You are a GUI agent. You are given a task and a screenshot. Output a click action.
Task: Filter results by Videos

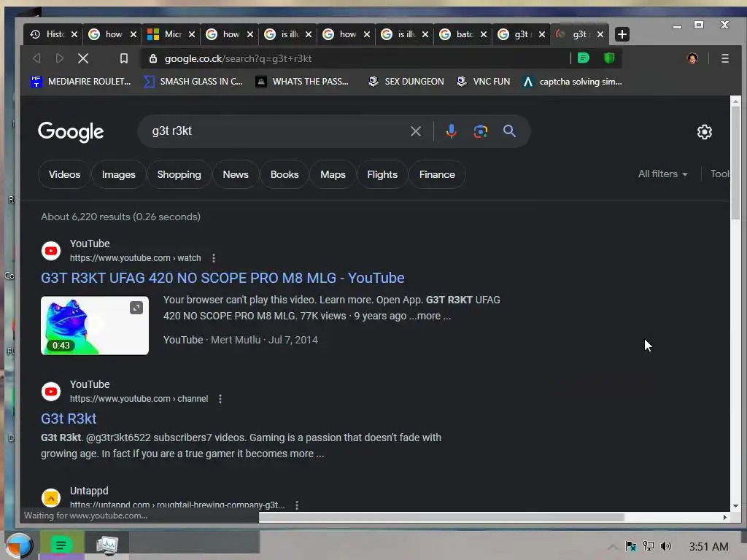point(64,174)
